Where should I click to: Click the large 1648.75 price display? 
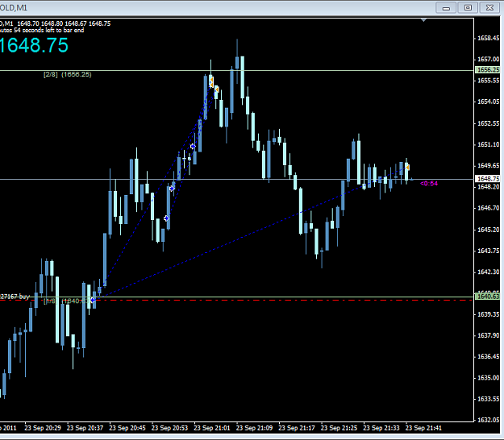tap(34, 45)
